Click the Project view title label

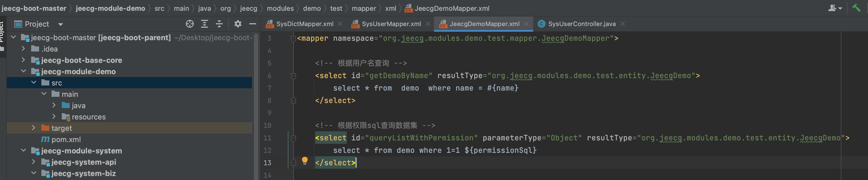pos(37,24)
